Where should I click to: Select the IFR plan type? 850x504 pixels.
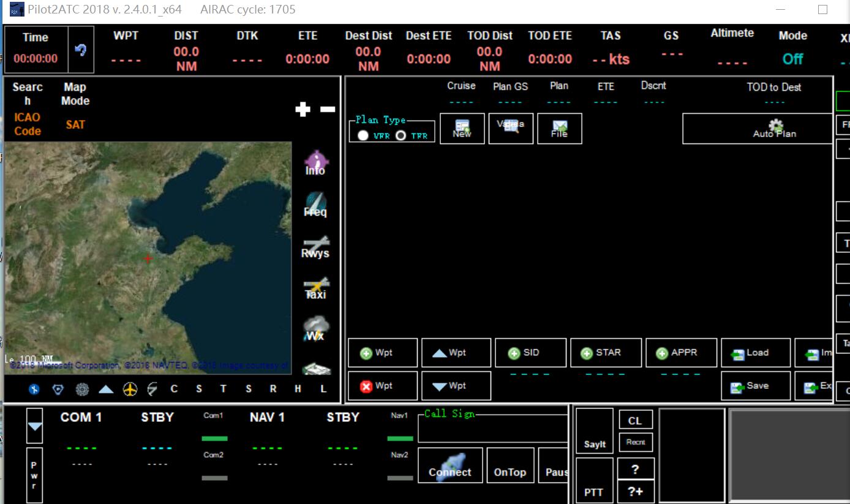point(401,135)
